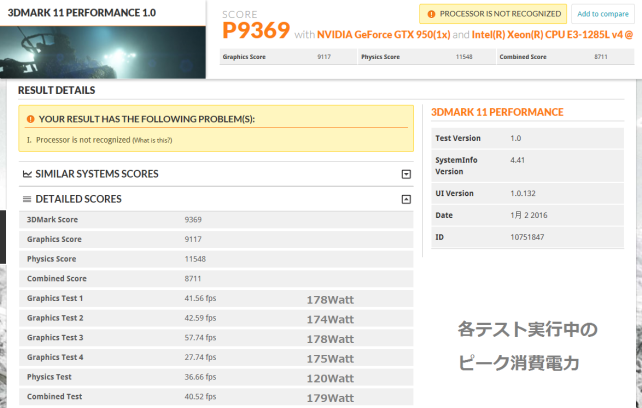Select the Combined Score 8711 header cell

pos(566,57)
